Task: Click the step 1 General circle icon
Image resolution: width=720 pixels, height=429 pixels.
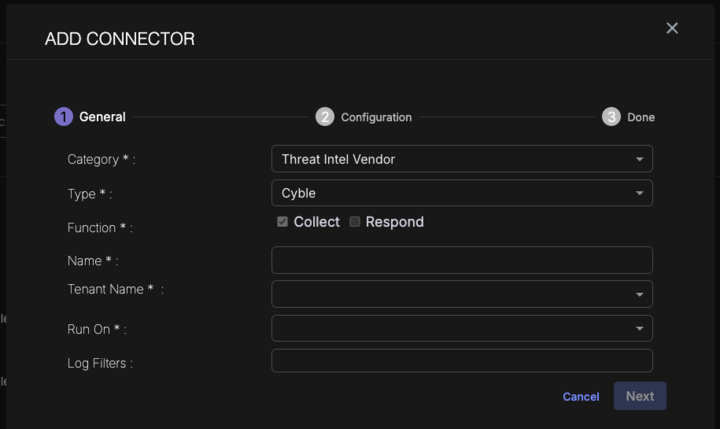Action: [63, 117]
